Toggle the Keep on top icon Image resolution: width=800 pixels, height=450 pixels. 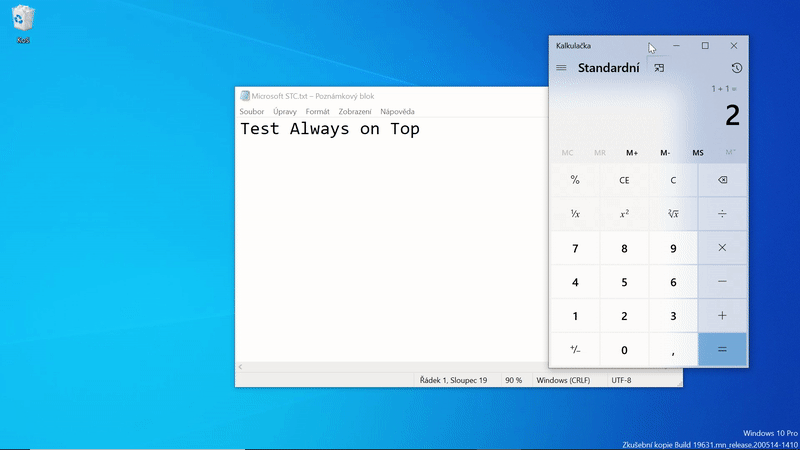coord(659,68)
